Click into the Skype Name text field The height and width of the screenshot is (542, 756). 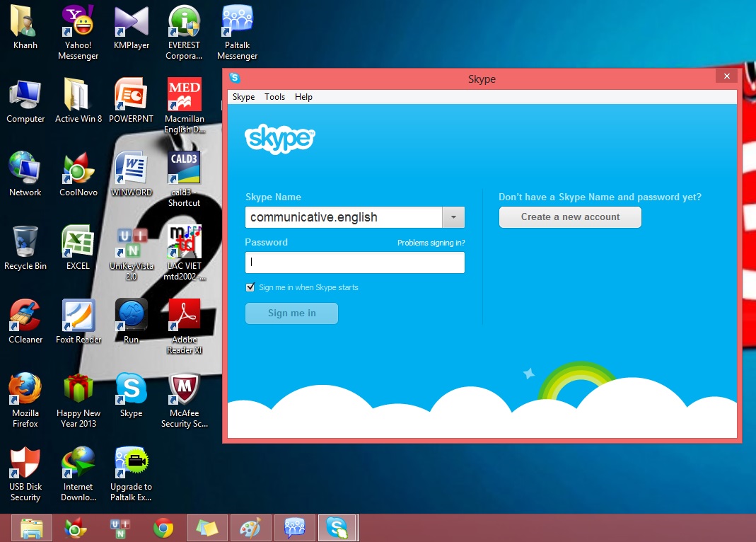click(344, 217)
